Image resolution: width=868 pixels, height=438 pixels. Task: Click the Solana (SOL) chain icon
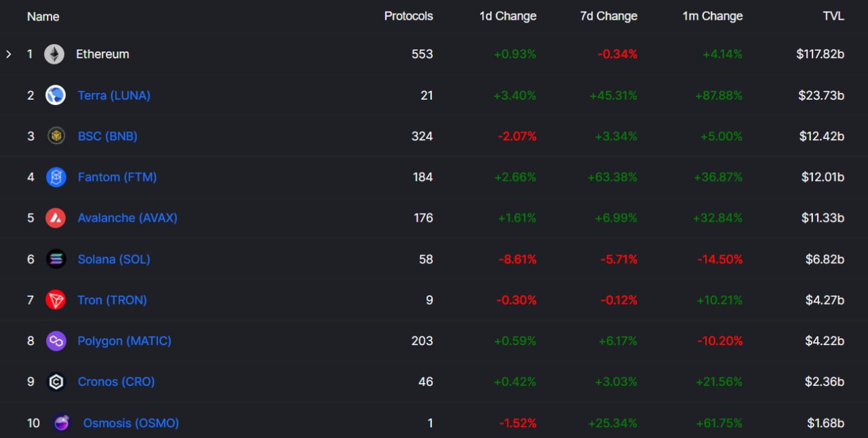pos(56,259)
